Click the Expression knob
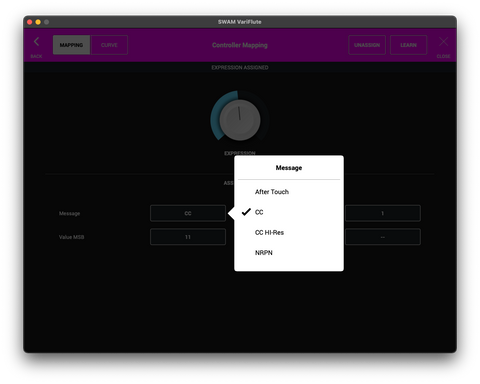The height and width of the screenshot is (384, 480). tap(240, 119)
